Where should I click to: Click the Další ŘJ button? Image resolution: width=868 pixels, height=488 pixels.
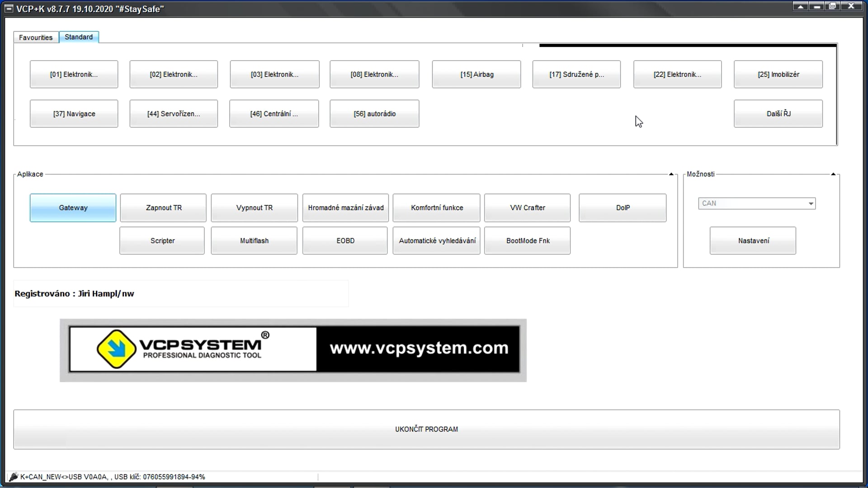(x=778, y=114)
